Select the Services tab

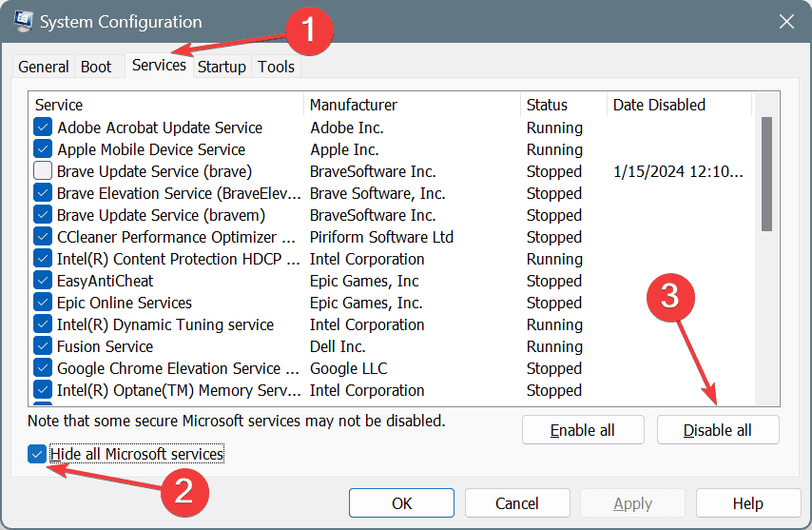pyautogui.click(x=159, y=66)
